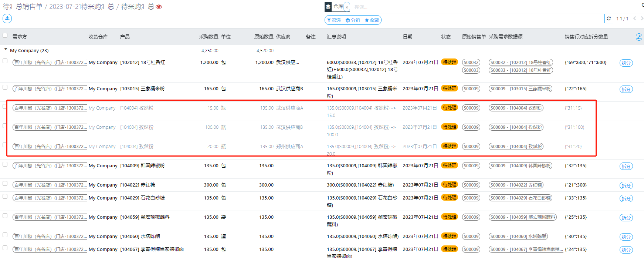Image resolution: width=644 pixels, height=258 pixels.
Task: Click the refresh list icon
Action: pyautogui.click(x=609, y=18)
